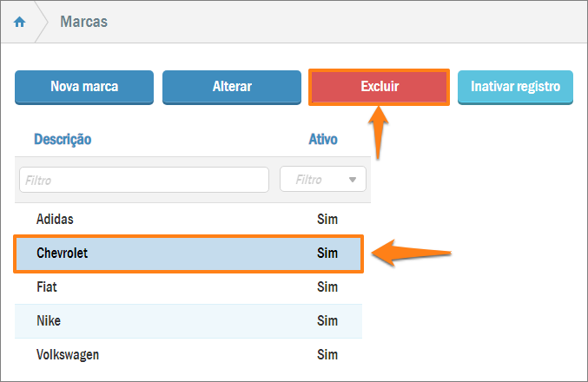Sort by the Descrição column header

(63, 139)
